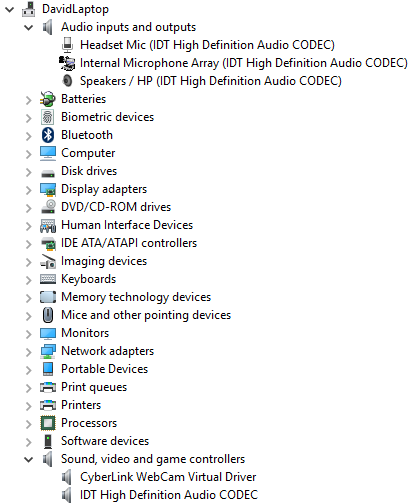Select the Keyboards category label
Image resolution: width=418 pixels, height=503 pixels.
89,279
